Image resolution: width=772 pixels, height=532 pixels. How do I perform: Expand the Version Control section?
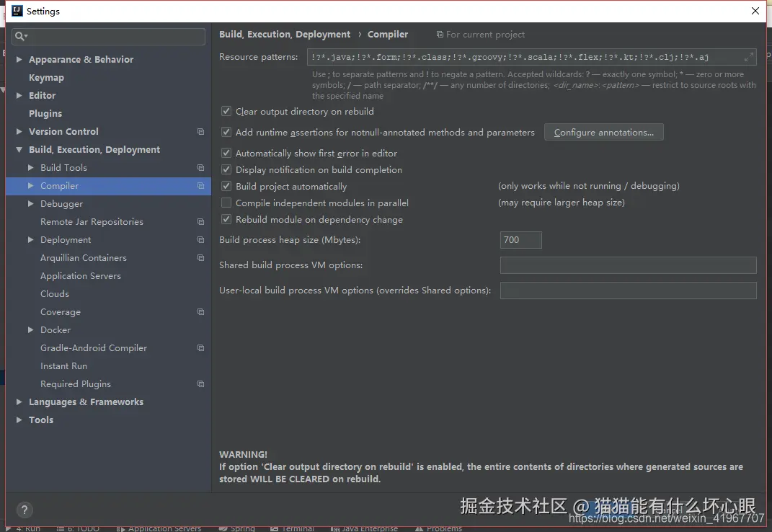pos(19,131)
